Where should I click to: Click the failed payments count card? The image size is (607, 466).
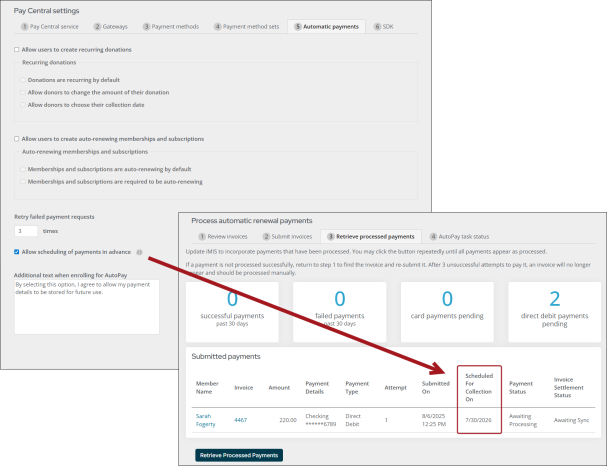coord(340,312)
